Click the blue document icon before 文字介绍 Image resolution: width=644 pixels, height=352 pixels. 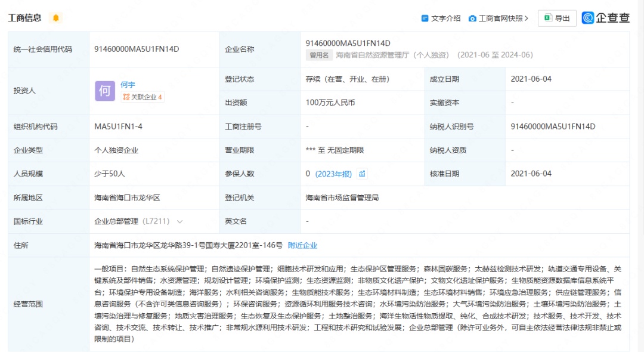click(x=424, y=18)
